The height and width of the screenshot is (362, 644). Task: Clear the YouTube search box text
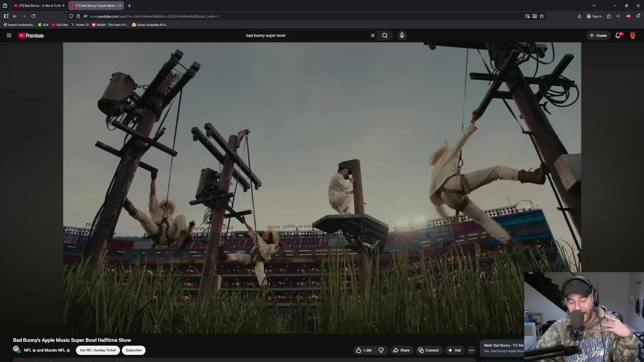[373, 35]
